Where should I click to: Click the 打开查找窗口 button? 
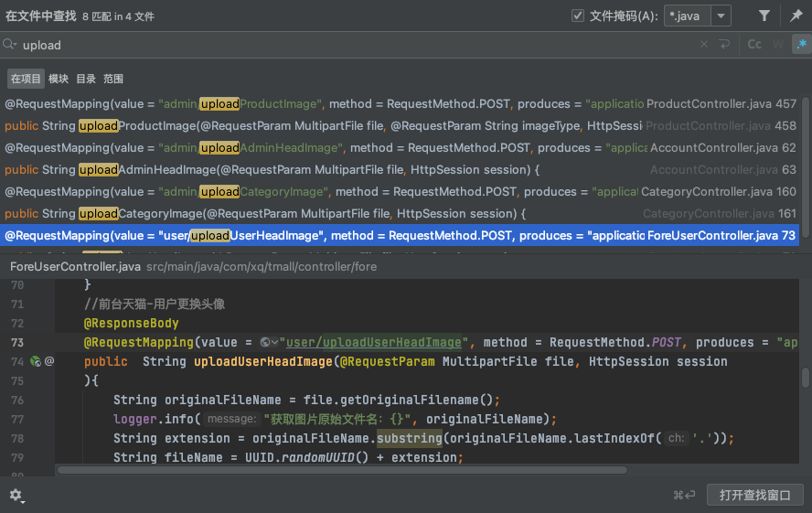pos(754,495)
